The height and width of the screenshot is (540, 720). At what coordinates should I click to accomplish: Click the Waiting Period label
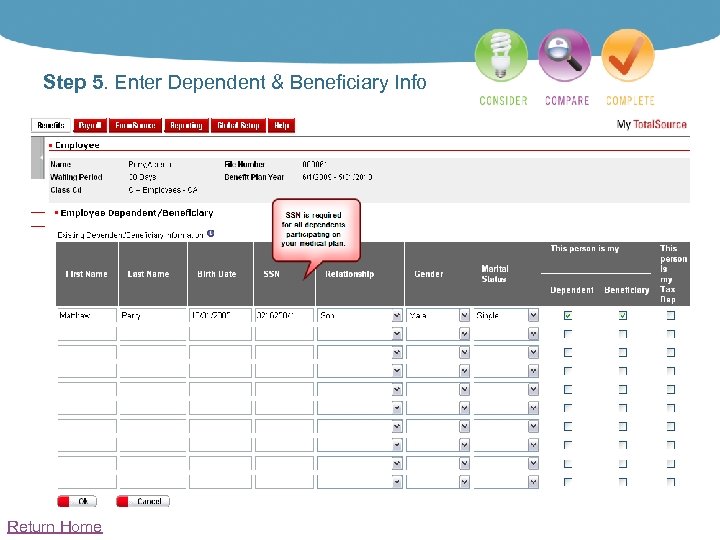pyautogui.click(x=76, y=177)
